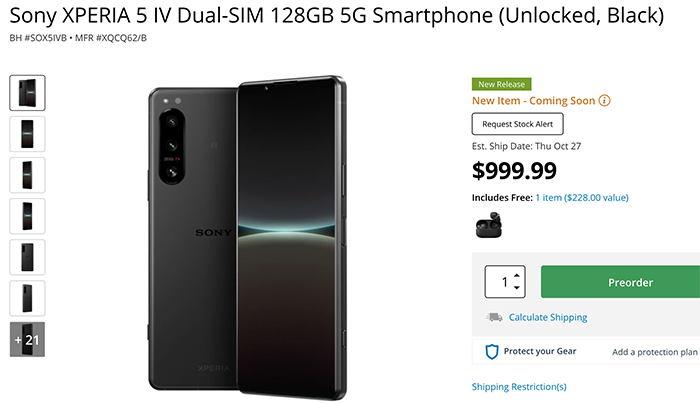Click Add a protection plan
This screenshot has width=700, height=403.
coord(654,352)
